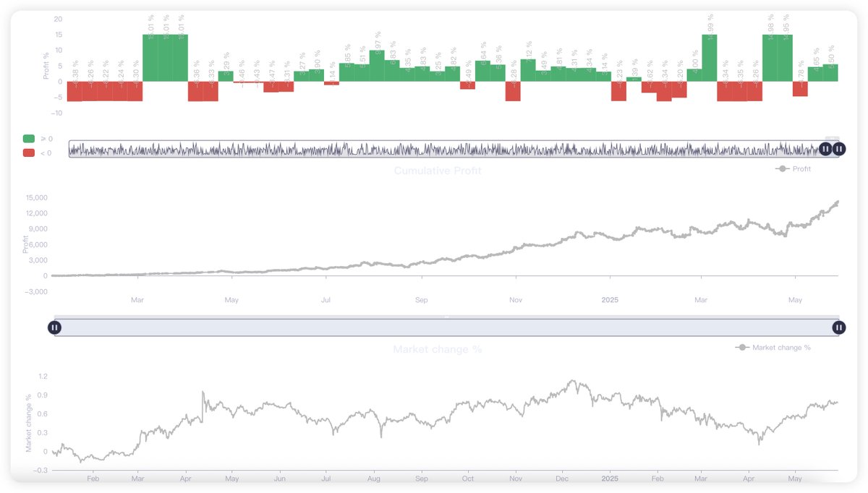This screenshot has height=493, width=868.
Task: Toggle the Profit series legend
Action: (x=793, y=168)
